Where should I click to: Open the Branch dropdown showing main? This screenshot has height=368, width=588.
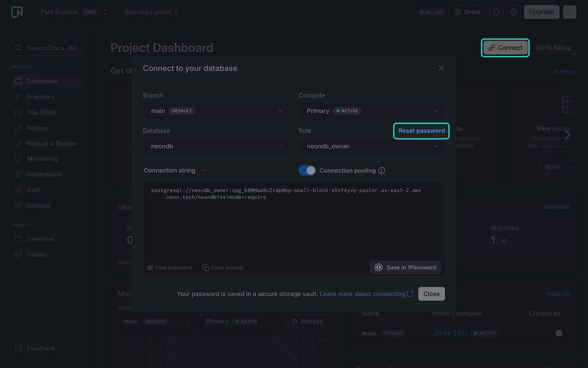coord(216,110)
